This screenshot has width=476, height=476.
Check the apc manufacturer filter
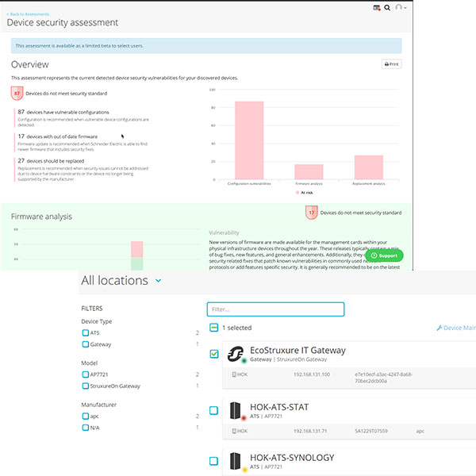click(86, 416)
